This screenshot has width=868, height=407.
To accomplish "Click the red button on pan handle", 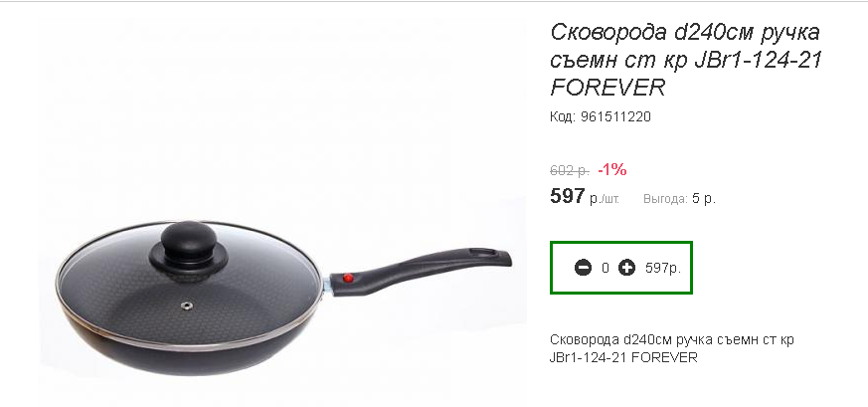I will click(x=348, y=278).
